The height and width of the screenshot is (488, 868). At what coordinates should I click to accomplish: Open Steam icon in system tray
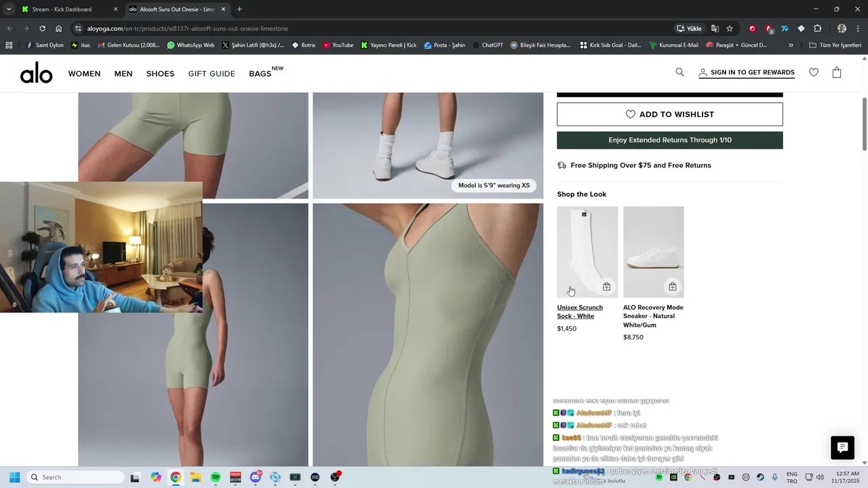point(760,477)
